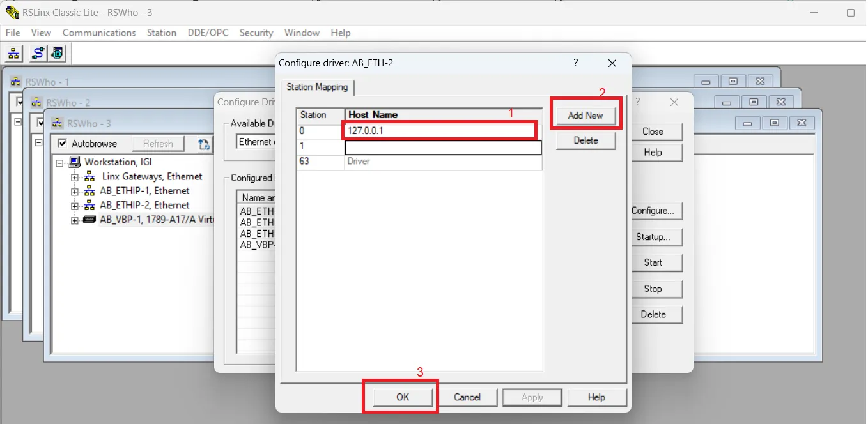This screenshot has width=868, height=424.
Task: Select the Linx Gateways, Ethernet tree label
Action: click(x=152, y=176)
